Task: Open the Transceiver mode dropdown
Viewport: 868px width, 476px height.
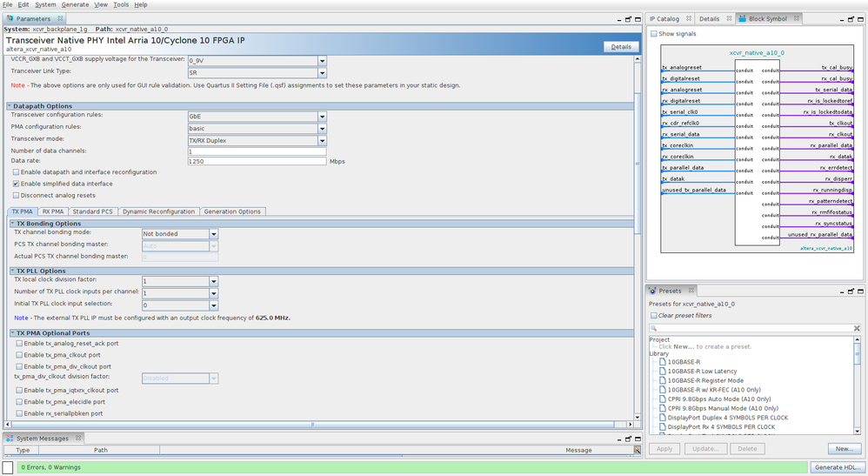Action: click(x=322, y=140)
